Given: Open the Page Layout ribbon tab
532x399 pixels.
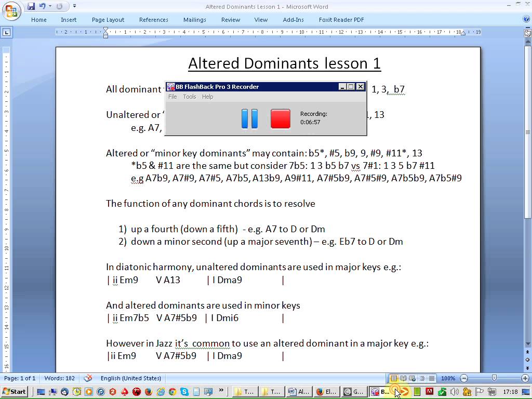Looking at the screenshot, I should (108, 20).
